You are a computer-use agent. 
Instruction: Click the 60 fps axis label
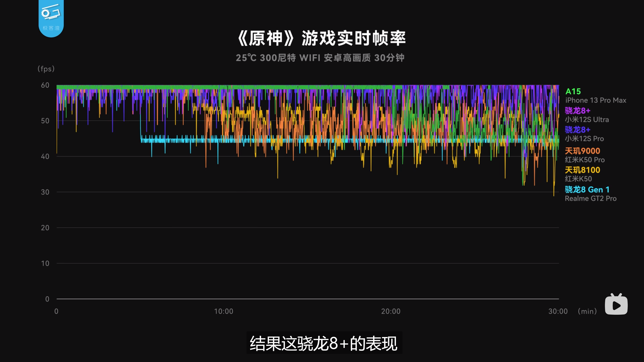point(45,85)
